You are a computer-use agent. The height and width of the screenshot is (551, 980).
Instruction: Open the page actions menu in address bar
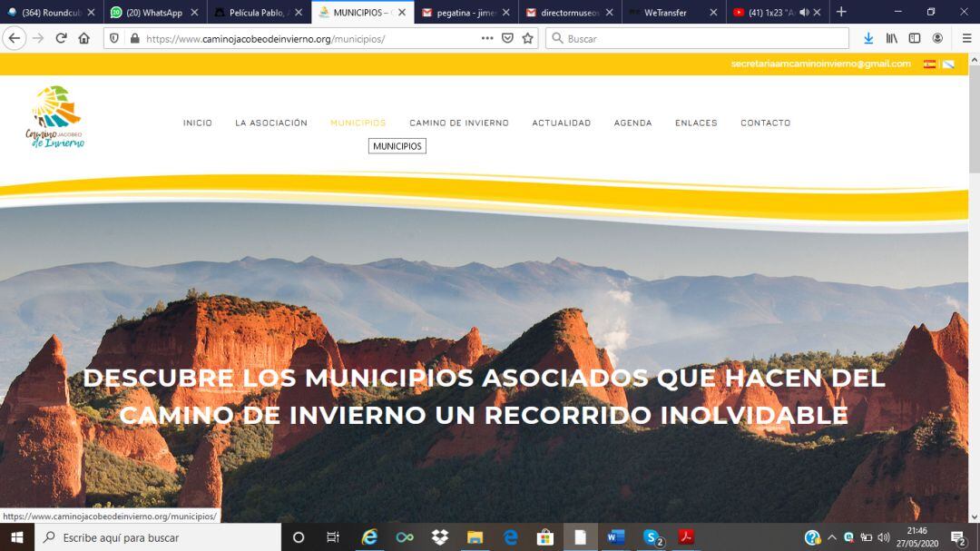tap(487, 38)
